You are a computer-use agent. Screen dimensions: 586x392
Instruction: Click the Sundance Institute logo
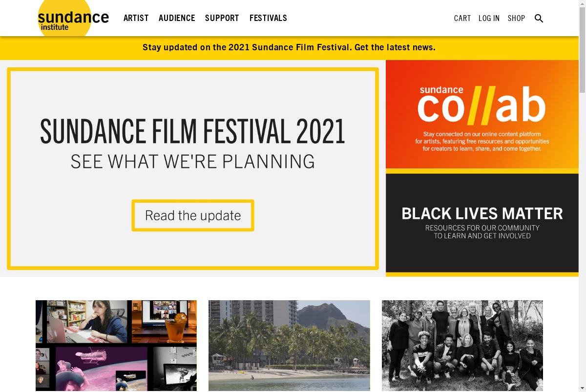pos(73,19)
